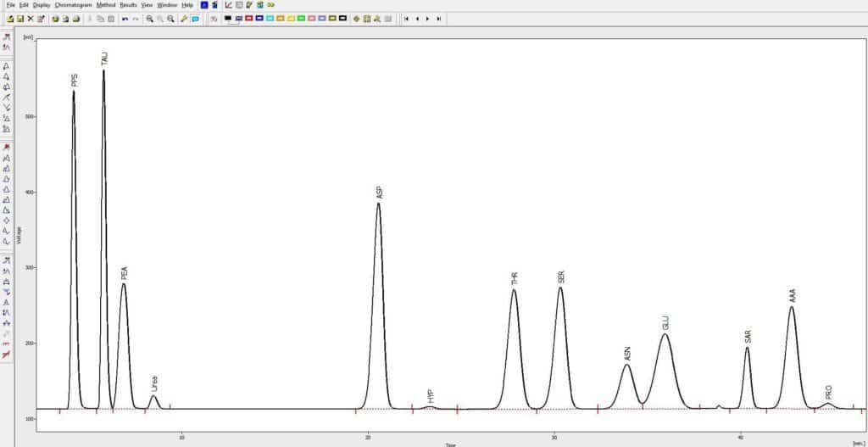This screenshot has width=868, height=447.
Task: Click the THR peak label
Action: coord(515,278)
